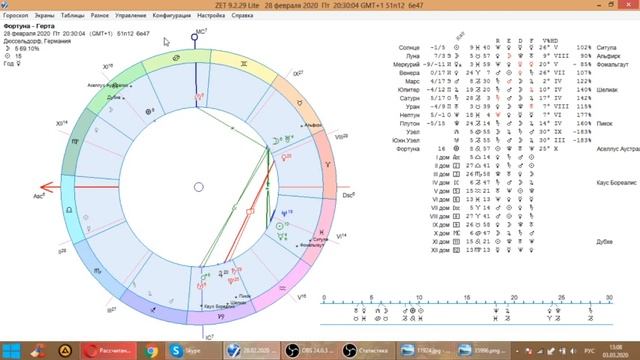Click the small circle at chart center
The image size is (640, 360).
tap(199, 187)
